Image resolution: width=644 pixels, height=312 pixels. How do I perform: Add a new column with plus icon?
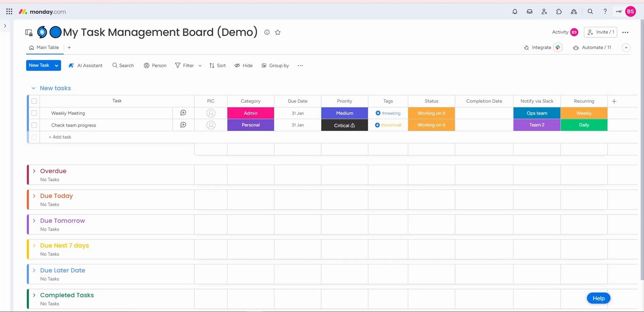614,101
